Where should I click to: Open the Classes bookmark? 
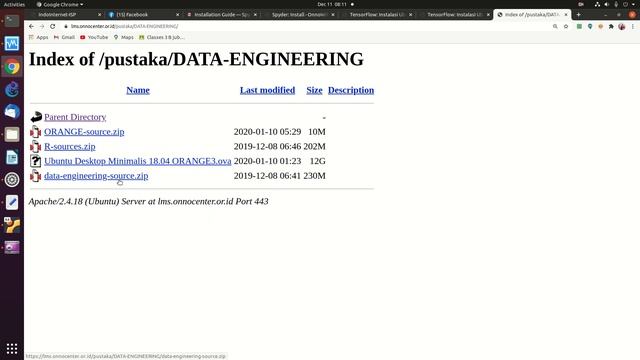coord(162,37)
